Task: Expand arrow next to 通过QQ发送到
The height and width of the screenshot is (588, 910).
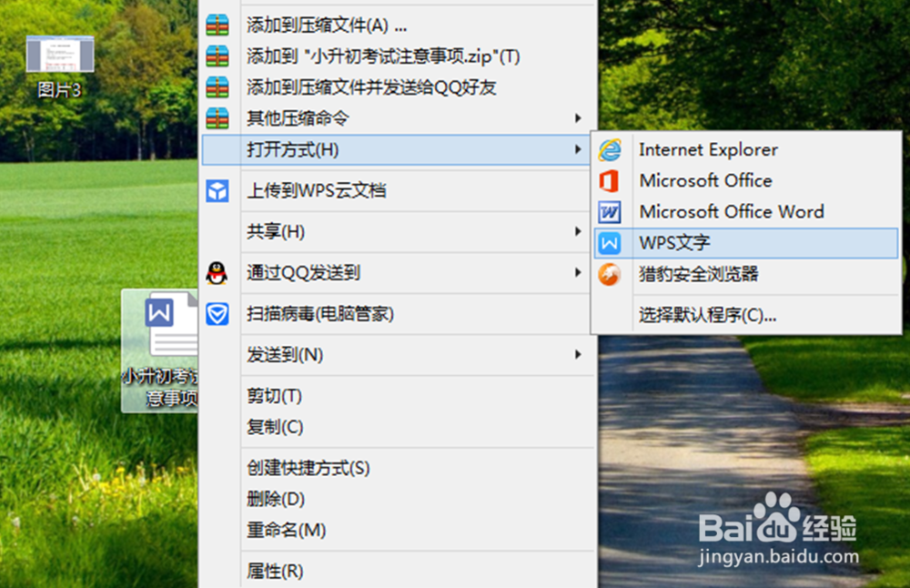Action: [x=578, y=273]
